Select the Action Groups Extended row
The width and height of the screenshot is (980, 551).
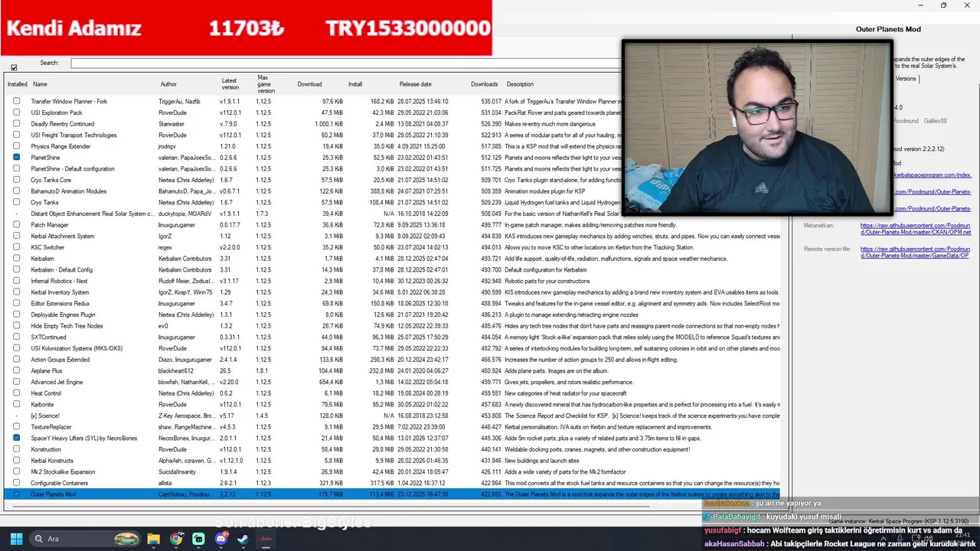pyautogui.click(x=394, y=360)
